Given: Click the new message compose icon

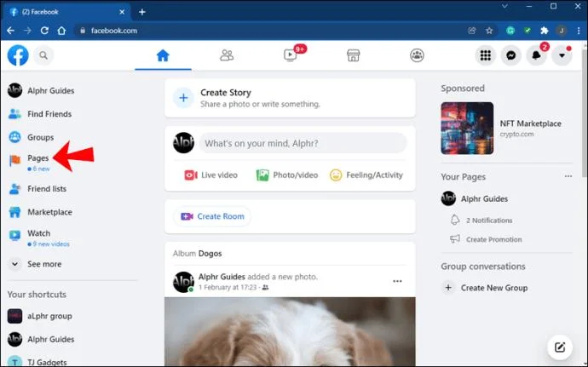Looking at the screenshot, I should point(560,347).
